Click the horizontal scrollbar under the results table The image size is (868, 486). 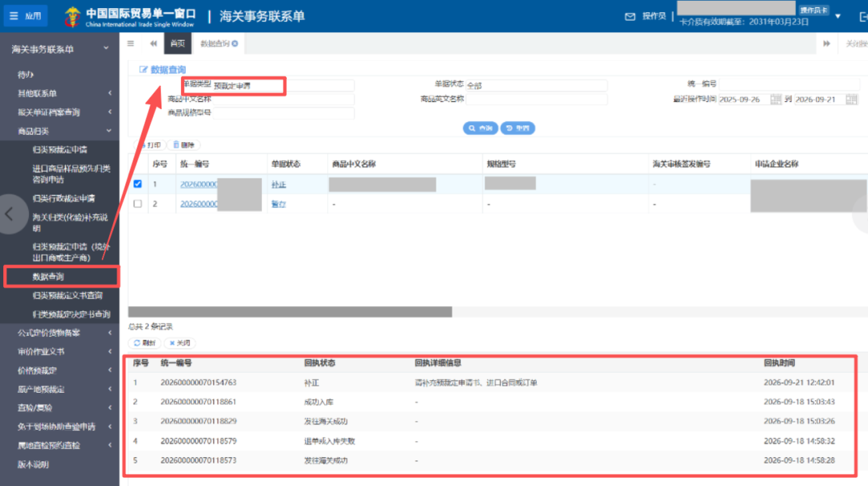point(290,312)
